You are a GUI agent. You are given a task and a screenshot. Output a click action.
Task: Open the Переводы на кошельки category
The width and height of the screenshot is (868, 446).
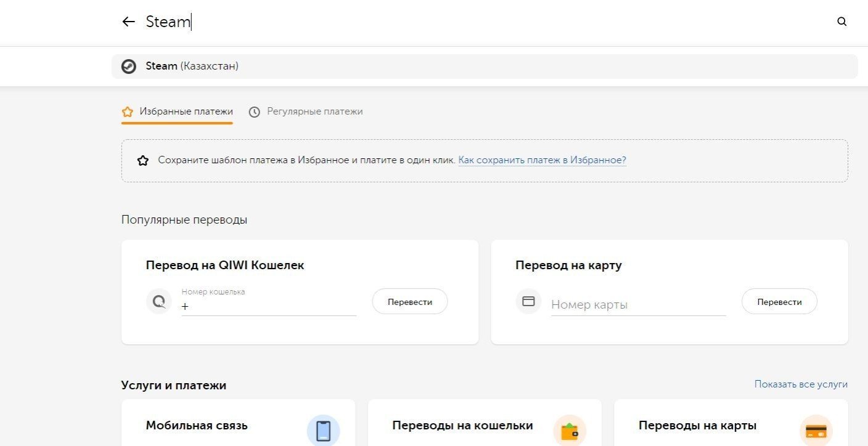[485, 423]
